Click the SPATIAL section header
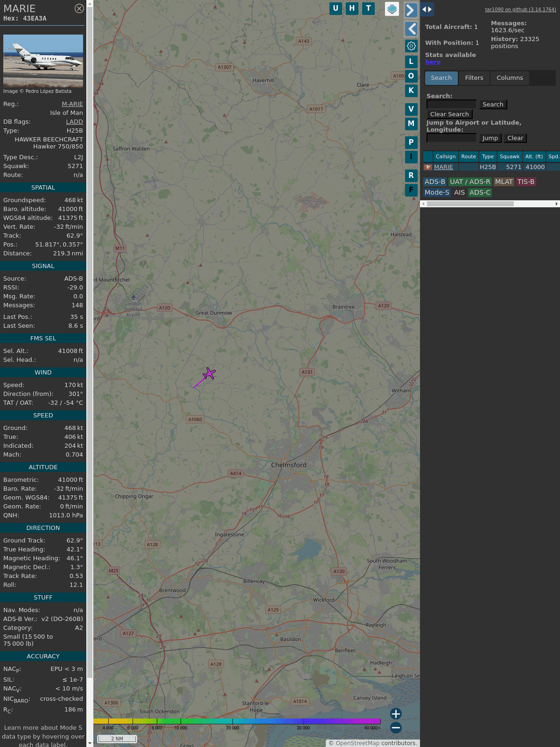The height and width of the screenshot is (747, 560). [x=43, y=188]
